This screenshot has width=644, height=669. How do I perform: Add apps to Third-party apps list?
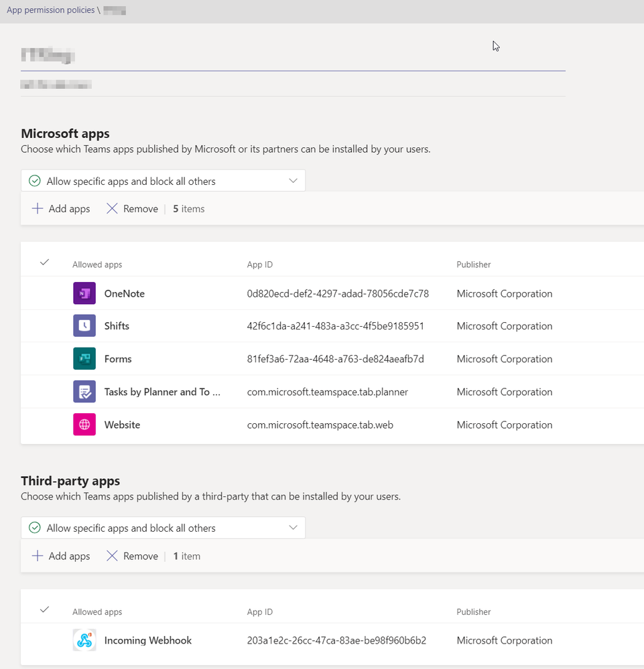61,556
